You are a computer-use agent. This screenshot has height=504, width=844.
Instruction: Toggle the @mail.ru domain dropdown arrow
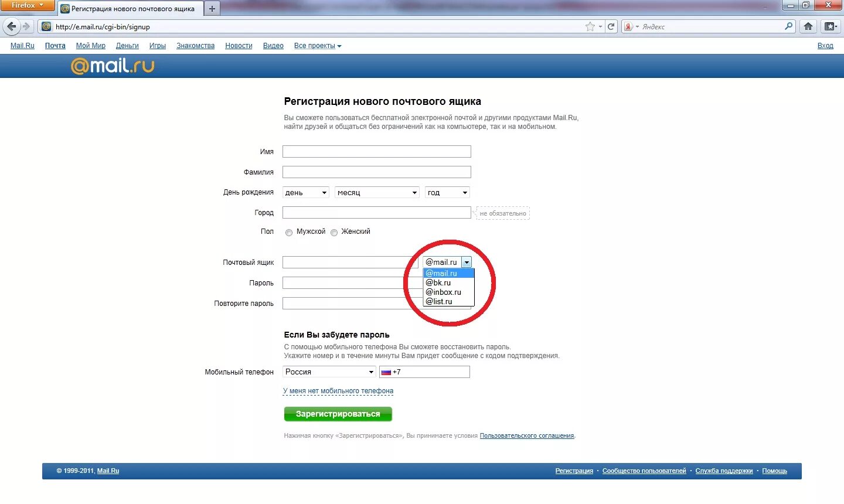click(x=467, y=263)
